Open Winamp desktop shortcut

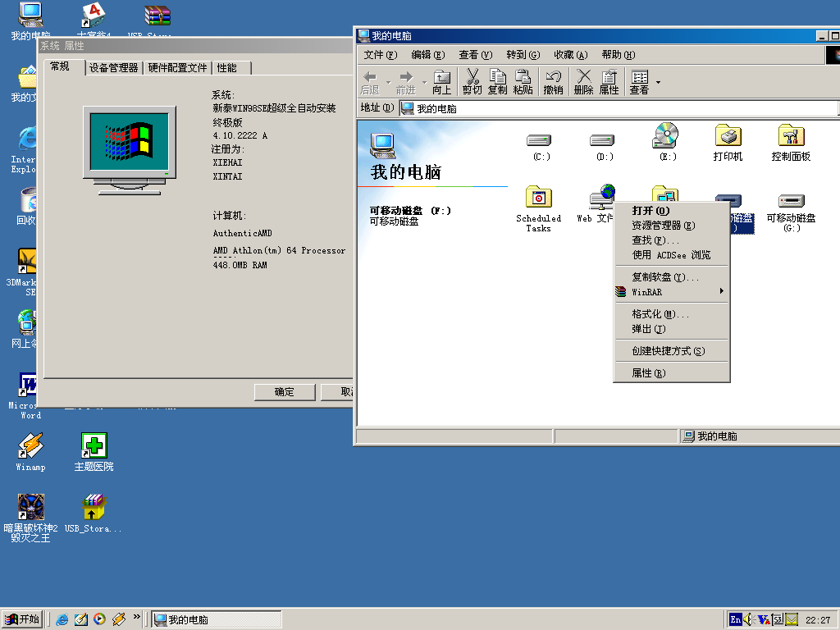pos(30,452)
